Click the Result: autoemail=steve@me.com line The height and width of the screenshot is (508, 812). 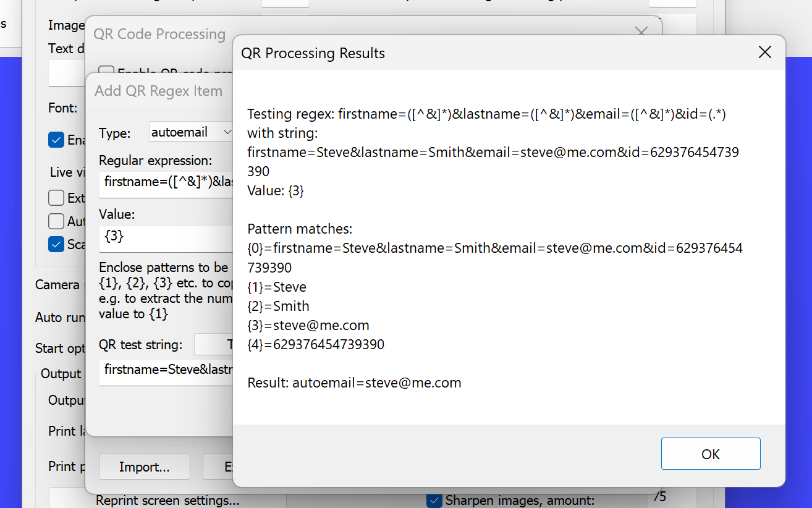tap(354, 383)
